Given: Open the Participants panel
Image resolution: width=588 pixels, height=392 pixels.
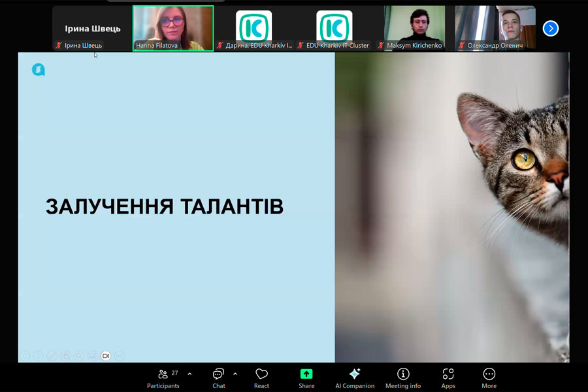Looking at the screenshot, I should [x=163, y=378].
